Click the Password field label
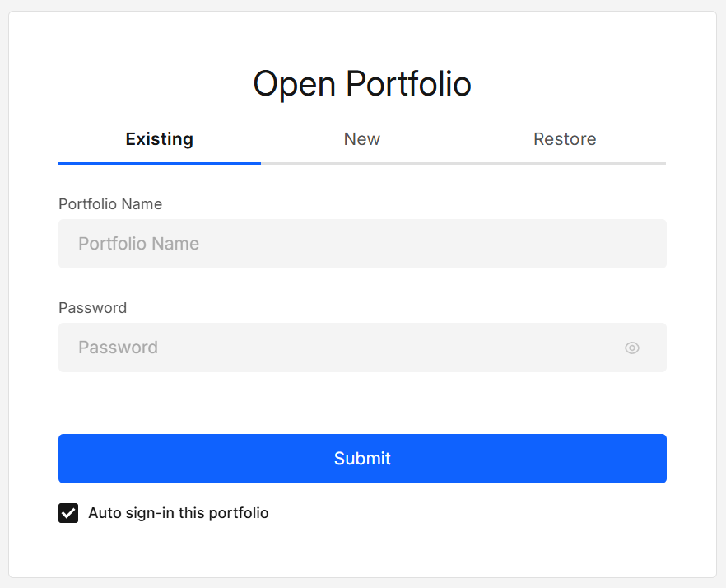This screenshot has width=726, height=588. pyautogui.click(x=92, y=308)
